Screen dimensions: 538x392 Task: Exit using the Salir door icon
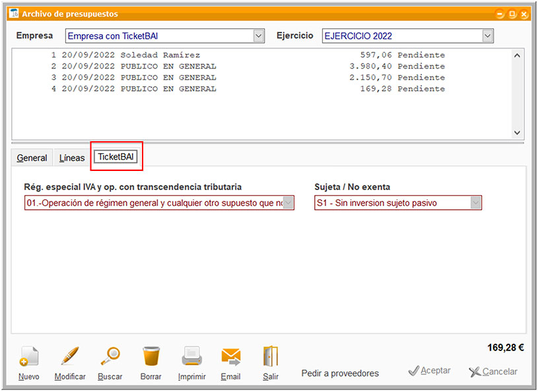point(270,357)
